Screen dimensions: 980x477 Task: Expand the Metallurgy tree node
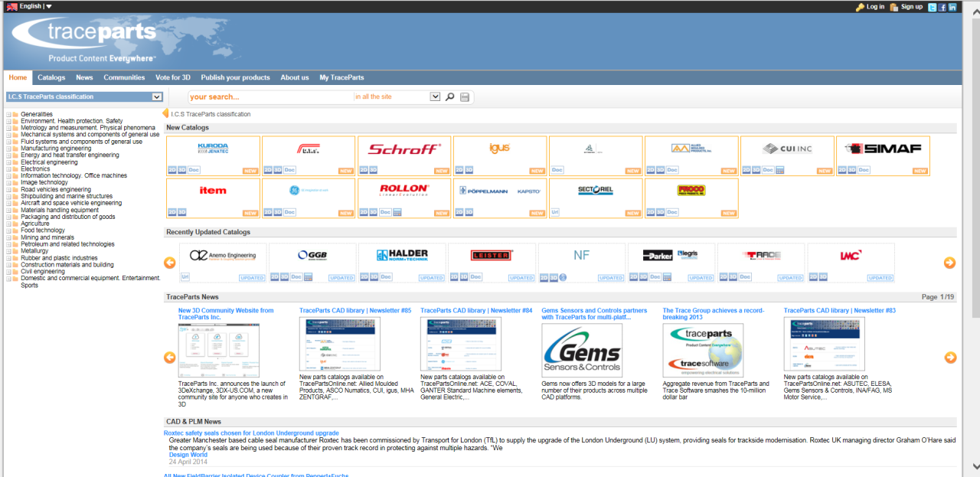[8, 251]
